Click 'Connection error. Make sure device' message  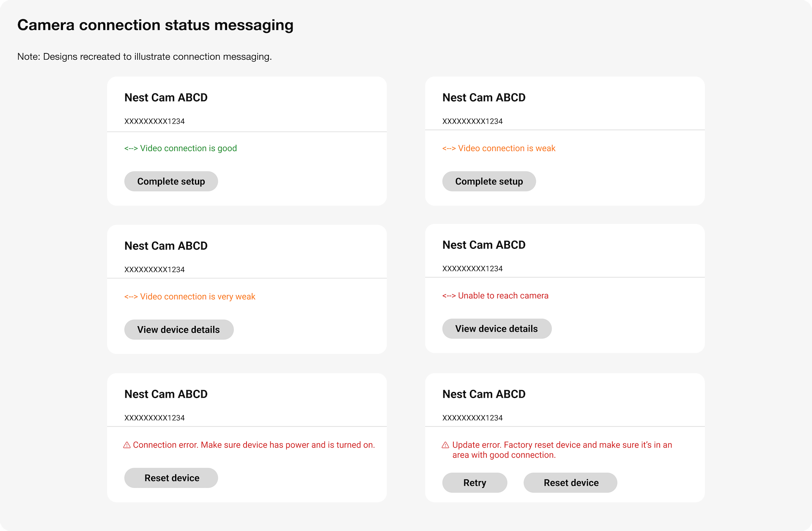pyautogui.click(x=254, y=445)
